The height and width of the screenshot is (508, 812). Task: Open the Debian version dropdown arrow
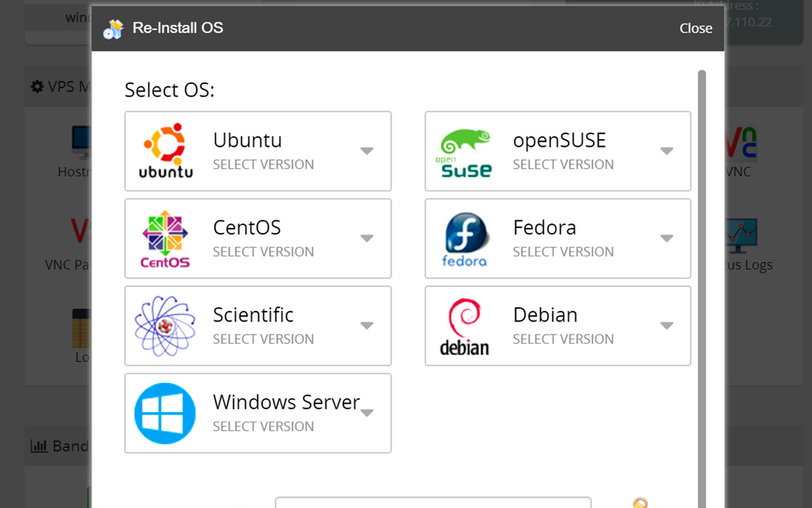pos(666,326)
